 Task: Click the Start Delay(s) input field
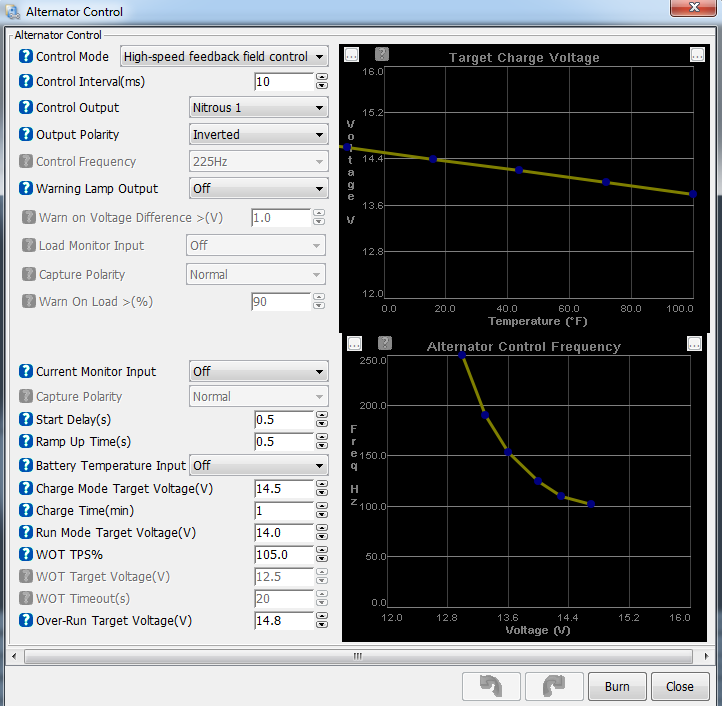pos(284,420)
